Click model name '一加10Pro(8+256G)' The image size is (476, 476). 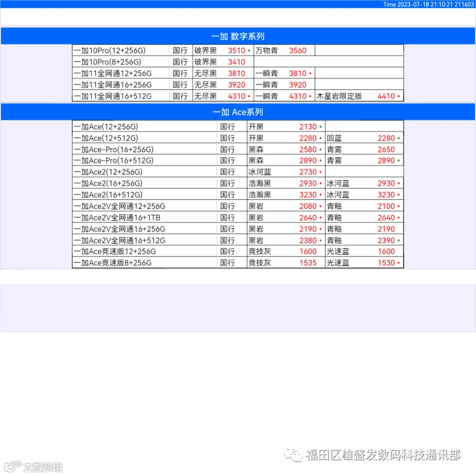107,62
